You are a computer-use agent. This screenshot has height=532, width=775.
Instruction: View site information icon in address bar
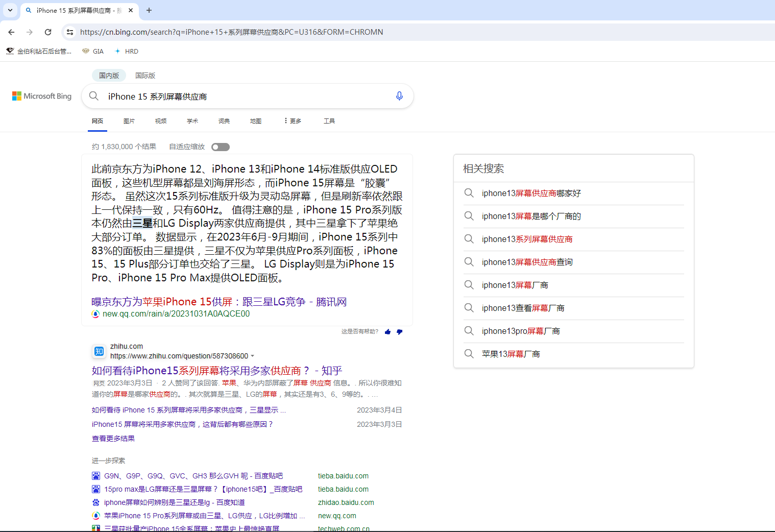tap(70, 32)
